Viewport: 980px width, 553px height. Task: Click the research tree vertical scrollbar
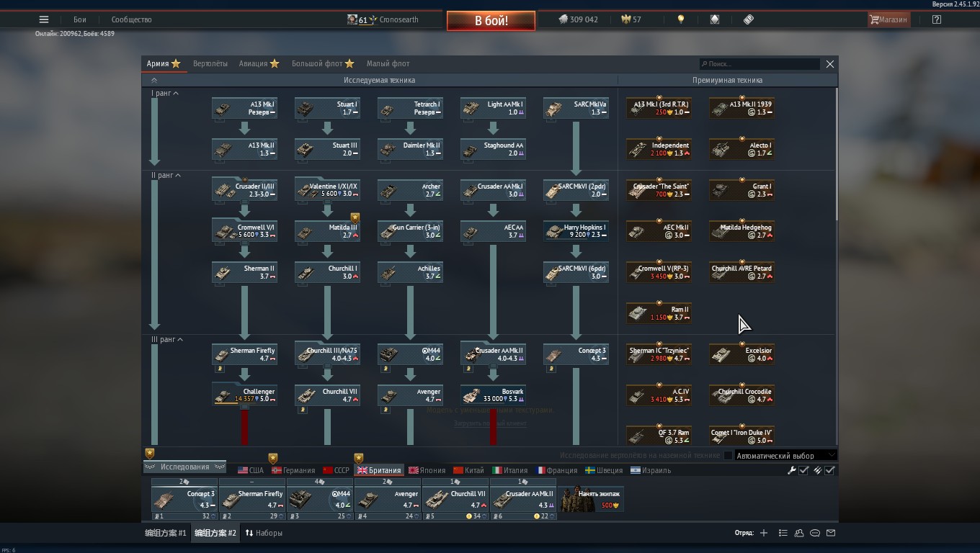pyautogui.click(x=836, y=154)
